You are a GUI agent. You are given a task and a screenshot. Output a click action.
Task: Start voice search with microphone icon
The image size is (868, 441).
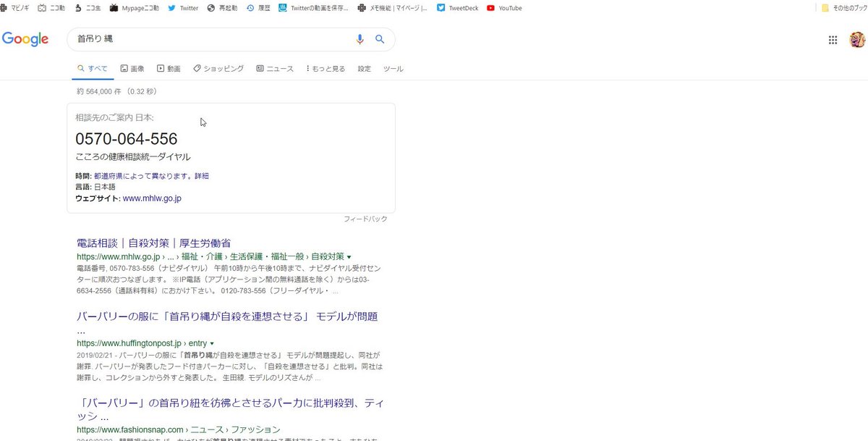pyautogui.click(x=359, y=39)
